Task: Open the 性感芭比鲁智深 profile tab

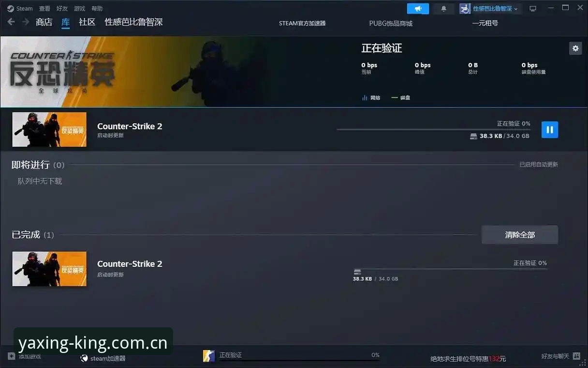Action: [x=133, y=22]
